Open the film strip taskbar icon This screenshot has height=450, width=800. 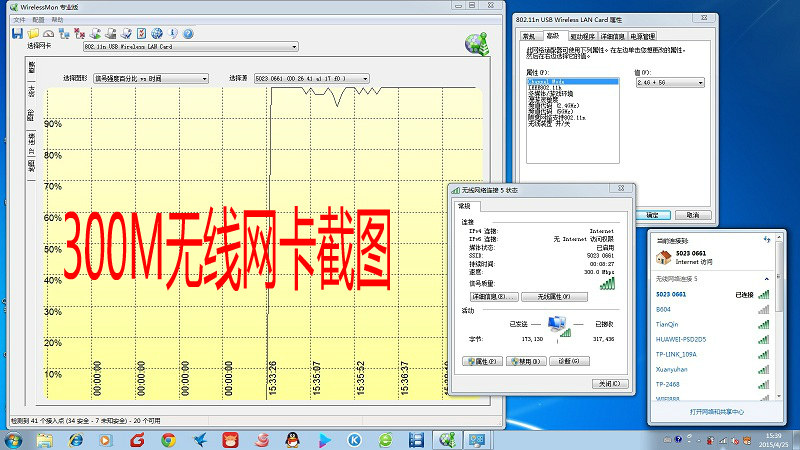416,440
